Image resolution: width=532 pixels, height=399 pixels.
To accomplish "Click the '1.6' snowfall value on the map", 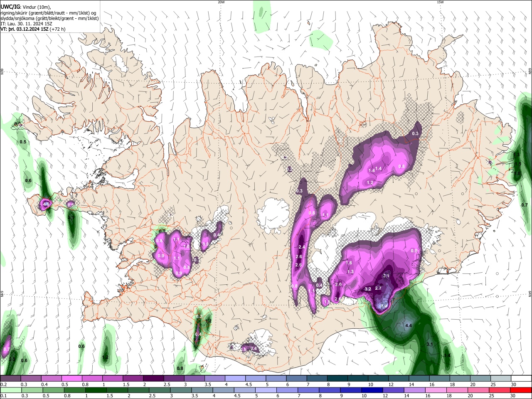I will (x=349, y=263).
